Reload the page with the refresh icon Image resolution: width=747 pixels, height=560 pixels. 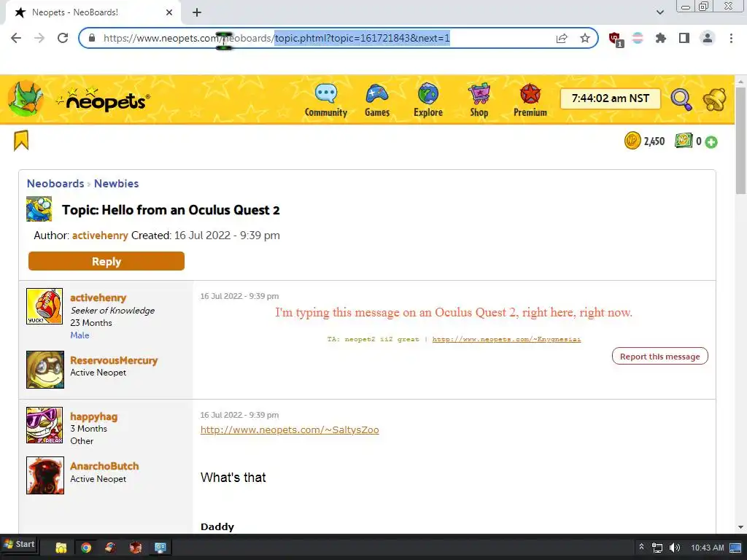tap(63, 38)
